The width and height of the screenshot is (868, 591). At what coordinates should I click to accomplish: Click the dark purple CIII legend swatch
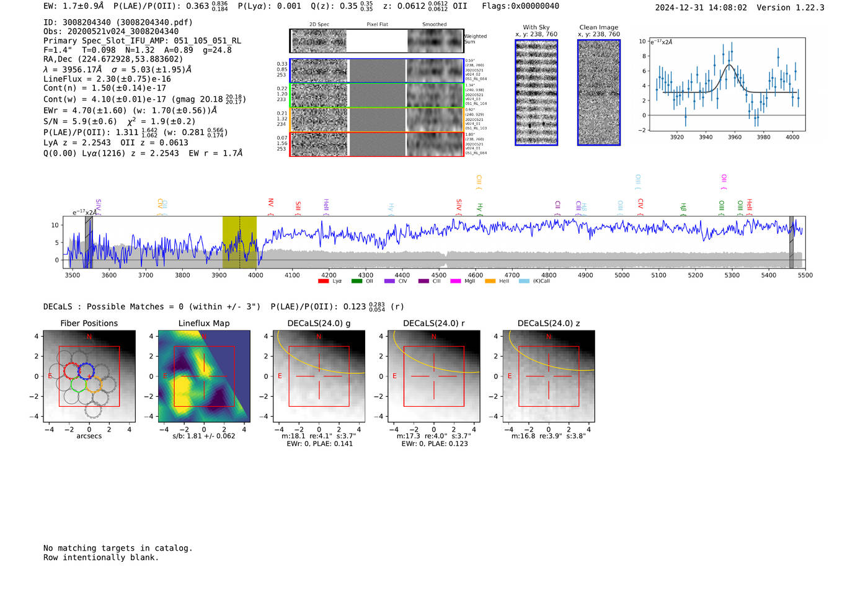(423, 282)
